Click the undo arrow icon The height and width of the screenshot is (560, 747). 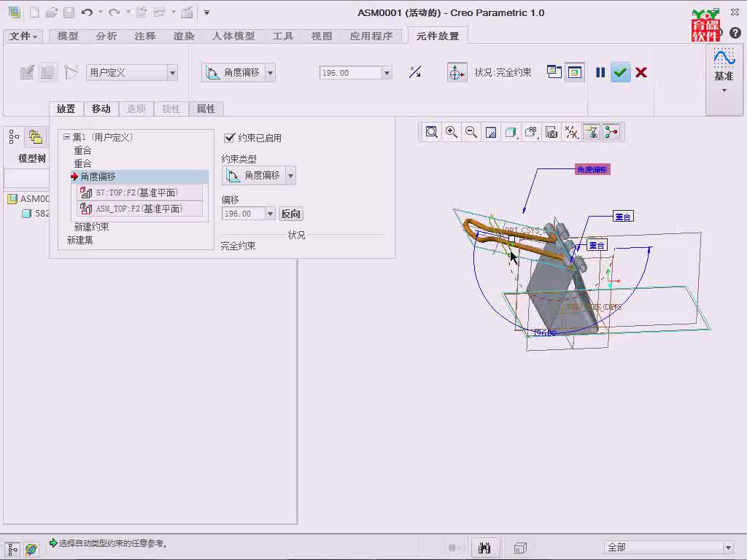[x=87, y=12]
